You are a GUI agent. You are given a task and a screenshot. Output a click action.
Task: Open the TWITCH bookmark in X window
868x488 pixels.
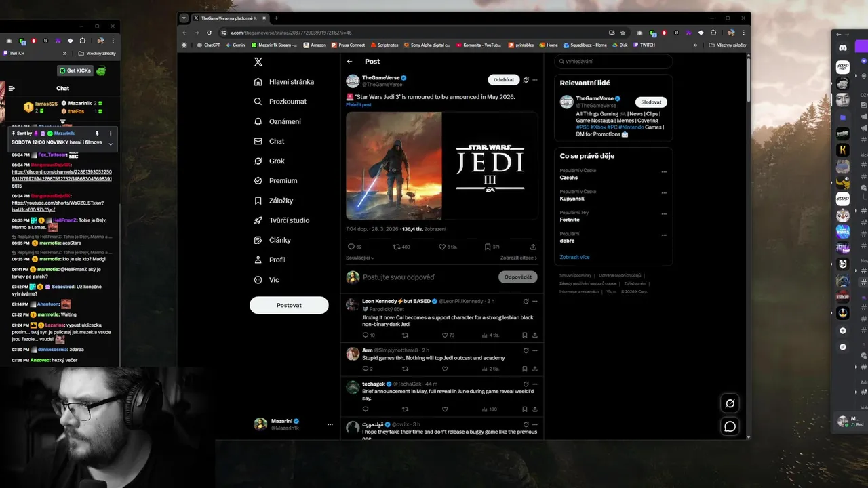tap(644, 45)
